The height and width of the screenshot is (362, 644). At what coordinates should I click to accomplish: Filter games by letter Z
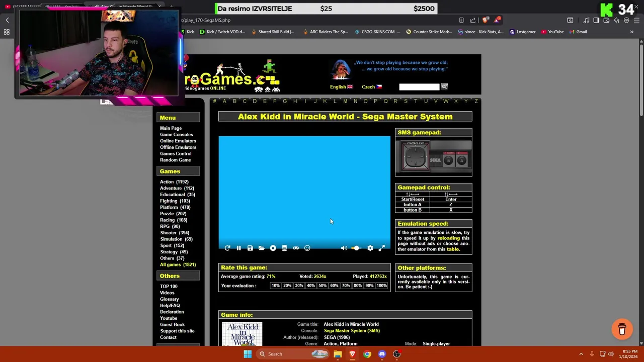476,101
